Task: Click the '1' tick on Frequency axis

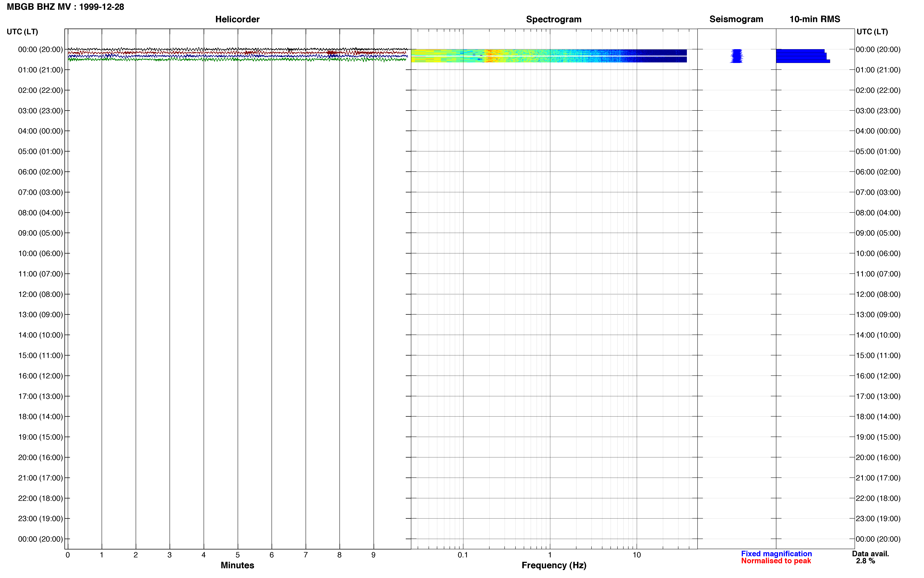Action: [550, 555]
